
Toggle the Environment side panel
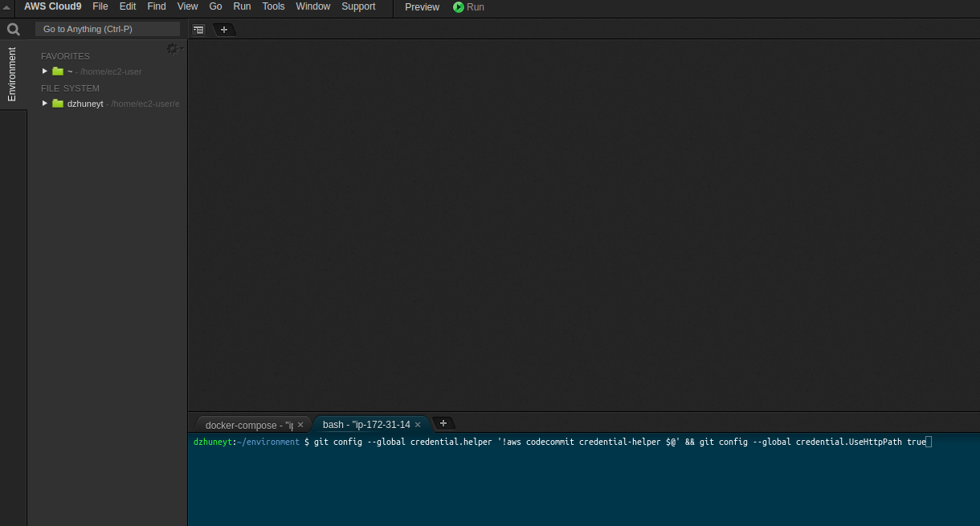pyautogui.click(x=12, y=74)
